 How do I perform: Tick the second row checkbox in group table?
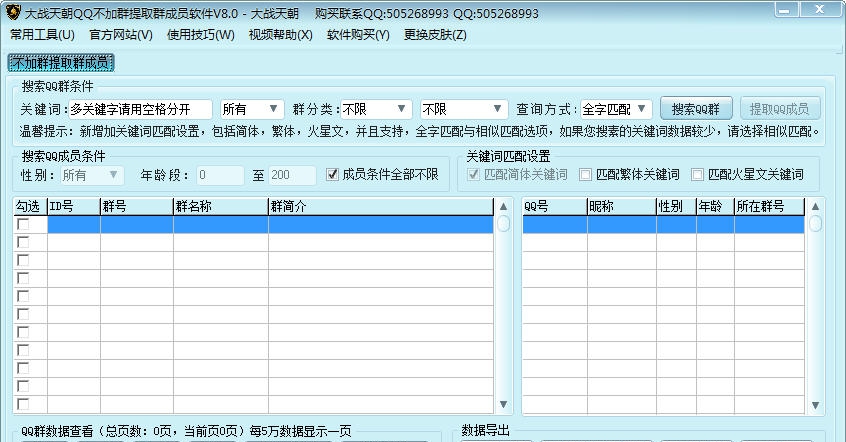point(23,242)
